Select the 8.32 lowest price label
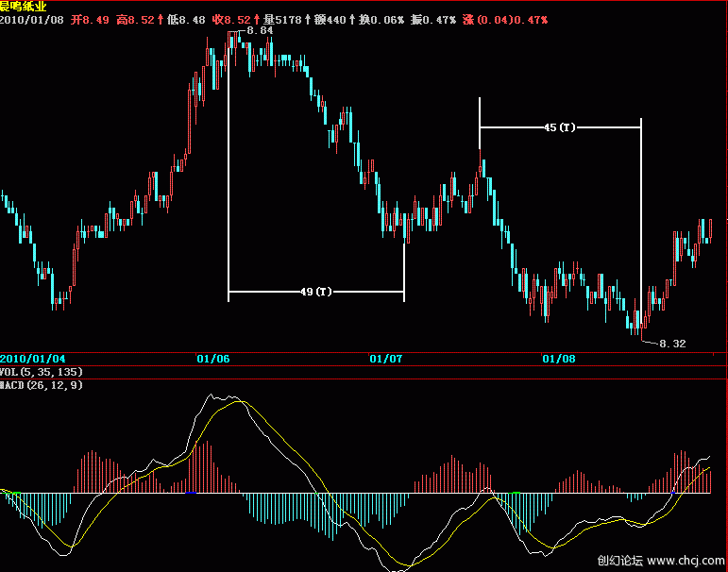The height and width of the screenshot is (572, 728). pyautogui.click(x=672, y=344)
